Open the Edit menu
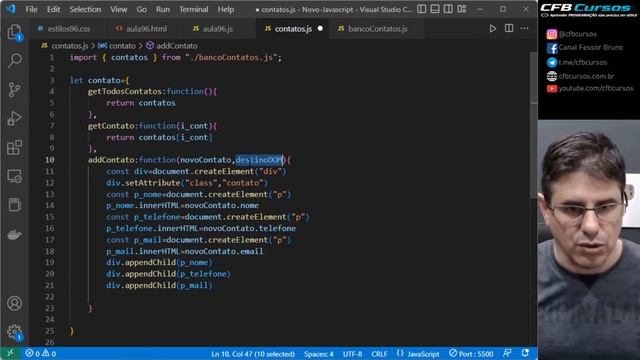Image resolution: width=640 pixels, height=360 pixels. click(x=53, y=9)
